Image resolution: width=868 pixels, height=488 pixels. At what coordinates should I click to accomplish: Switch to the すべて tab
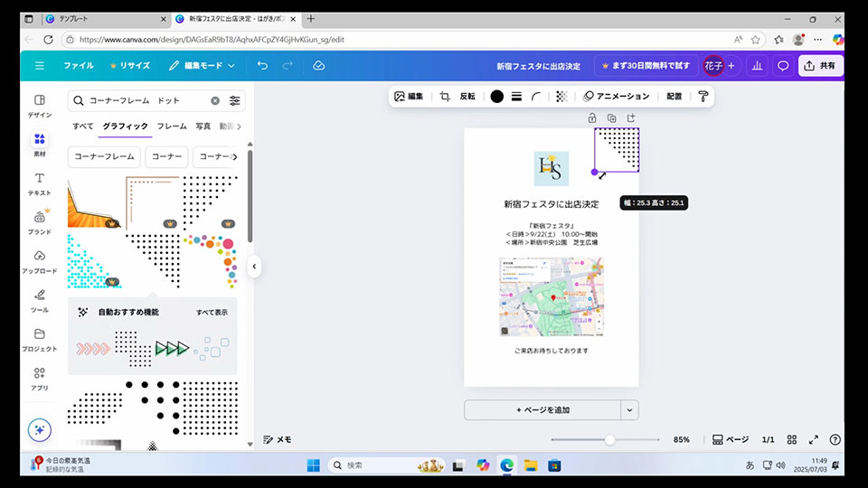click(x=83, y=127)
